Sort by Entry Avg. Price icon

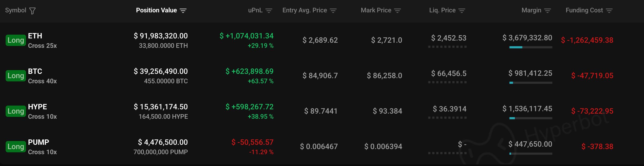(333, 11)
